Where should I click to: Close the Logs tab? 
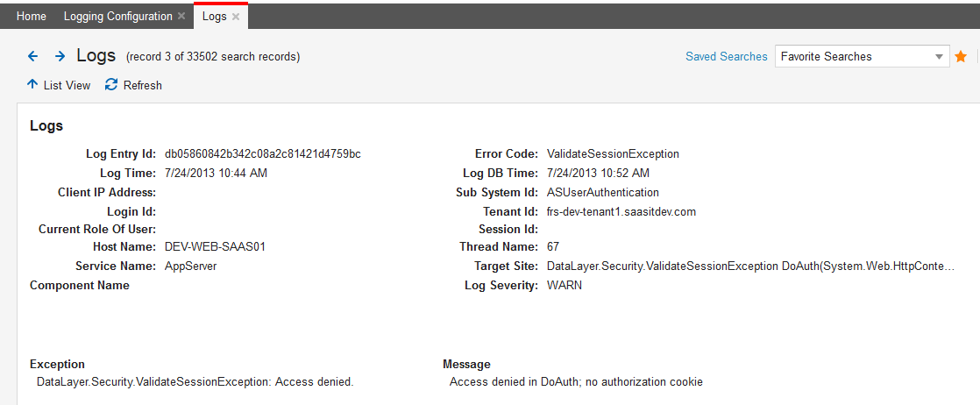[235, 17]
